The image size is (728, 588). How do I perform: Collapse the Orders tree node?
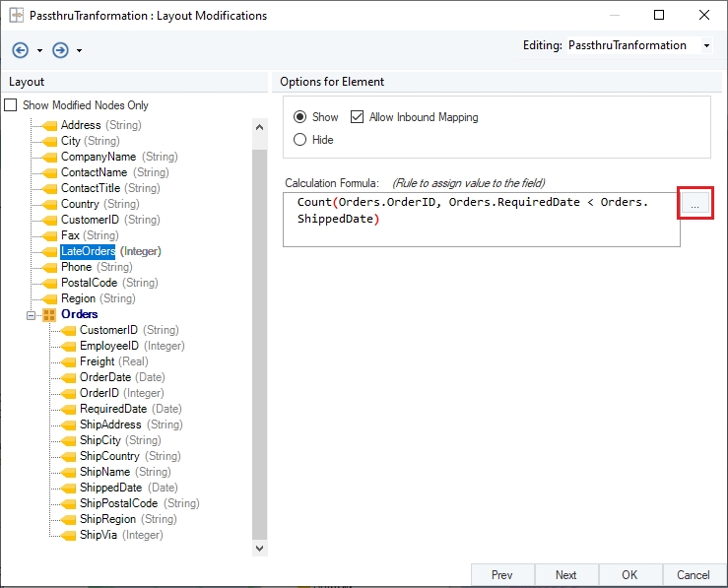coord(32,314)
